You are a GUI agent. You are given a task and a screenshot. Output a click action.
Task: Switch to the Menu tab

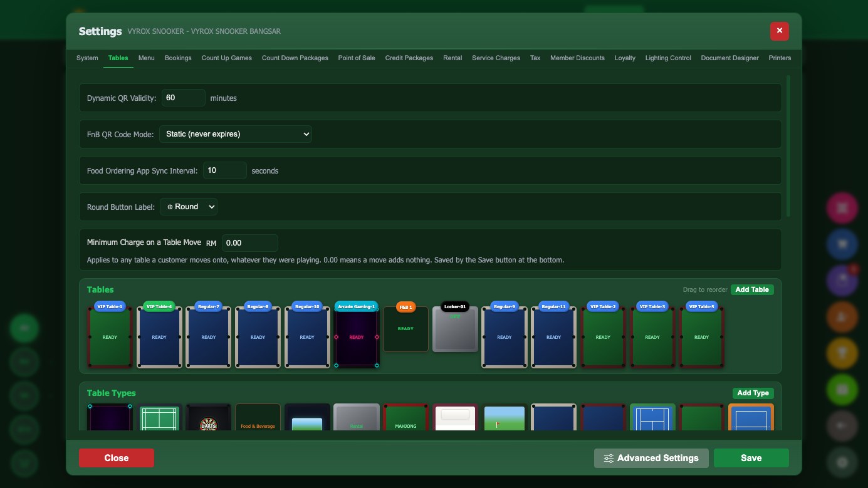tap(146, 58)
